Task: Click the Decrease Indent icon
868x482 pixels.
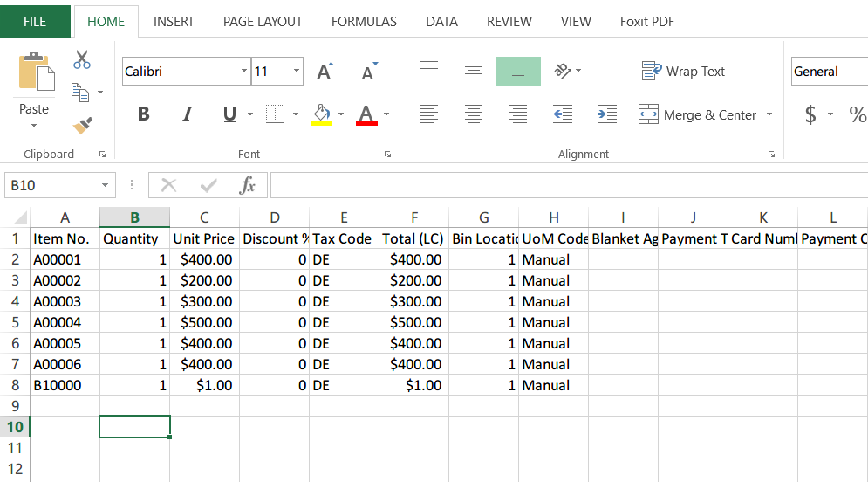Action: coord(563,114)
